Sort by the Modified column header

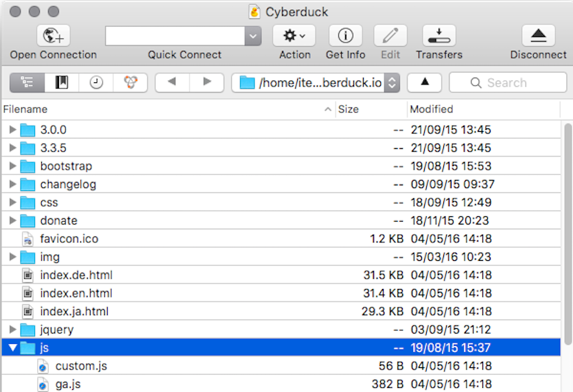[x=484, y=109]
